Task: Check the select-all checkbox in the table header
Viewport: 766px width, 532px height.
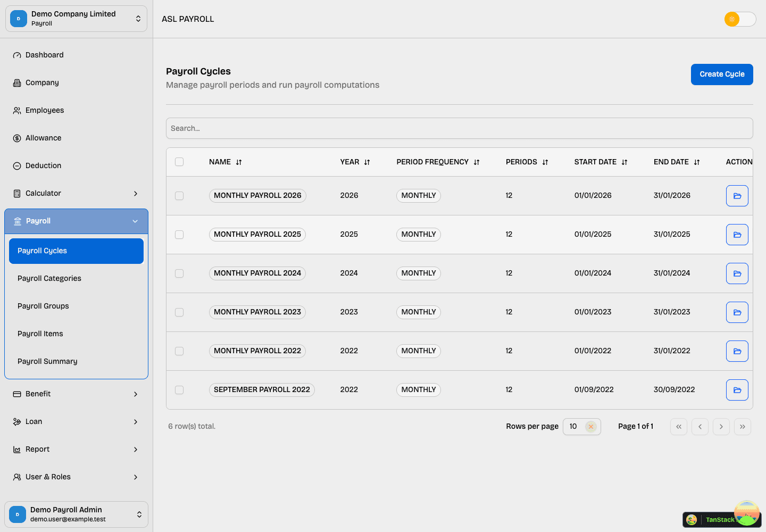Action: (x=179, y=162)
